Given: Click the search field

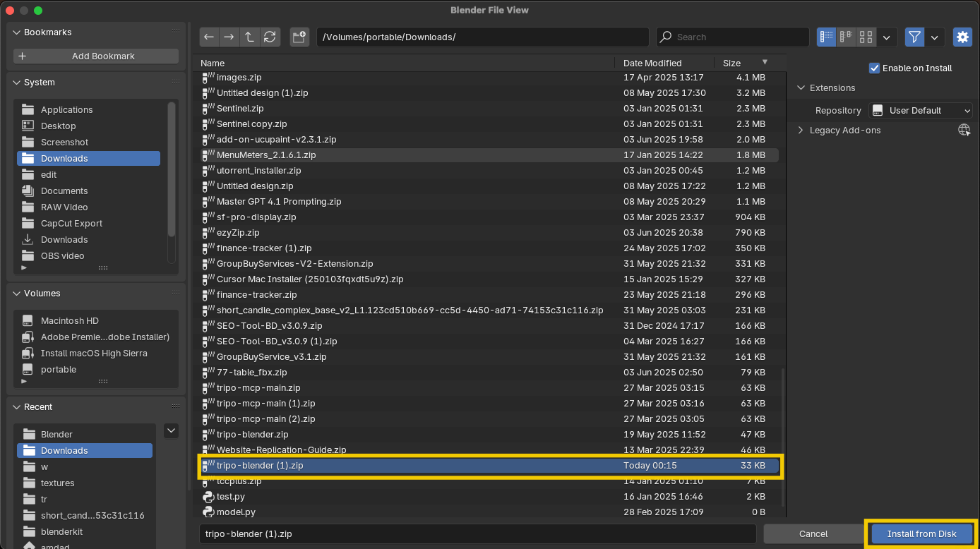Looking at the screenshot, I should click(733, 37).
